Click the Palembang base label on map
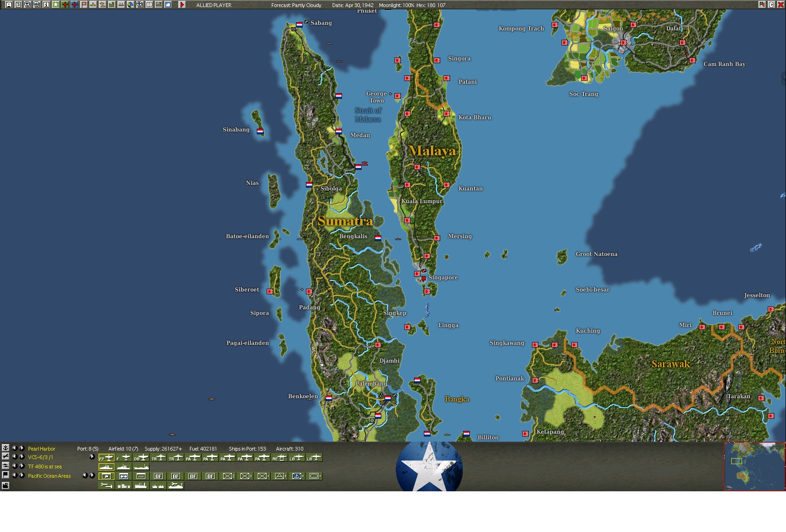 (x=371, y=384)
